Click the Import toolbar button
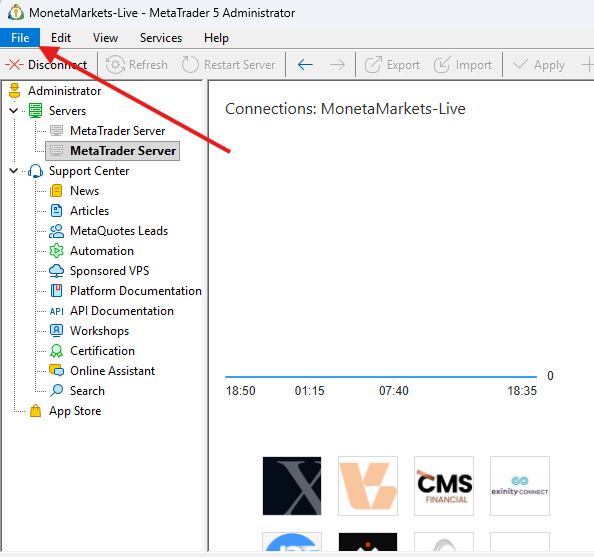Image resolution: width=594 pixels, height=557 pixels. (463, 65)
